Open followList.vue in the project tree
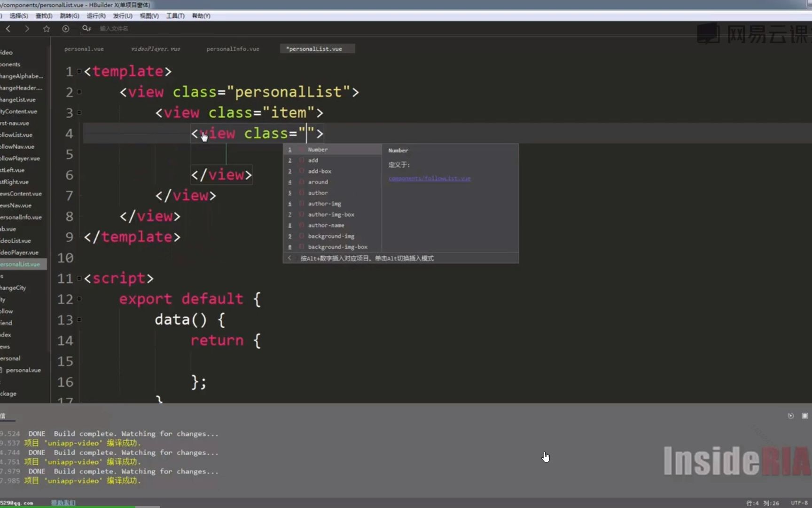The width and height of the screenshot is (812, 508). coord(16,135)
